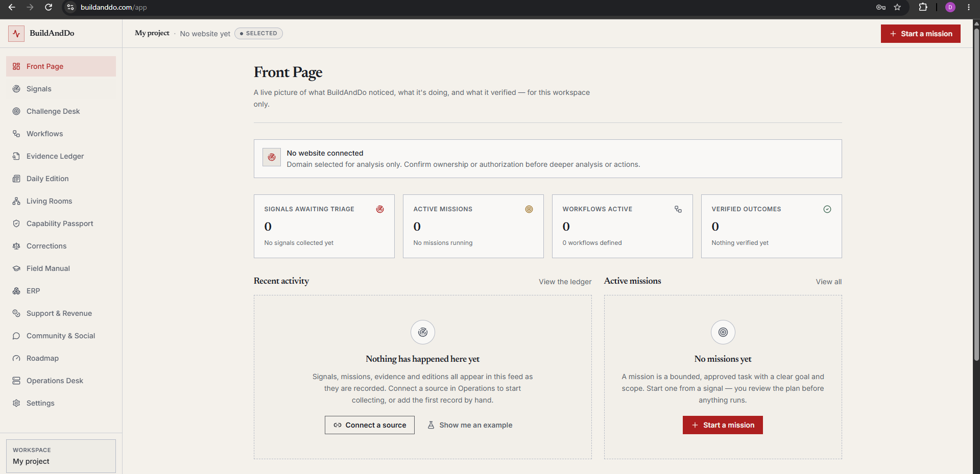Viewport: 980px width, 474px height.
Task: Open the Settings gear icon
Action: tap(16, 403)
